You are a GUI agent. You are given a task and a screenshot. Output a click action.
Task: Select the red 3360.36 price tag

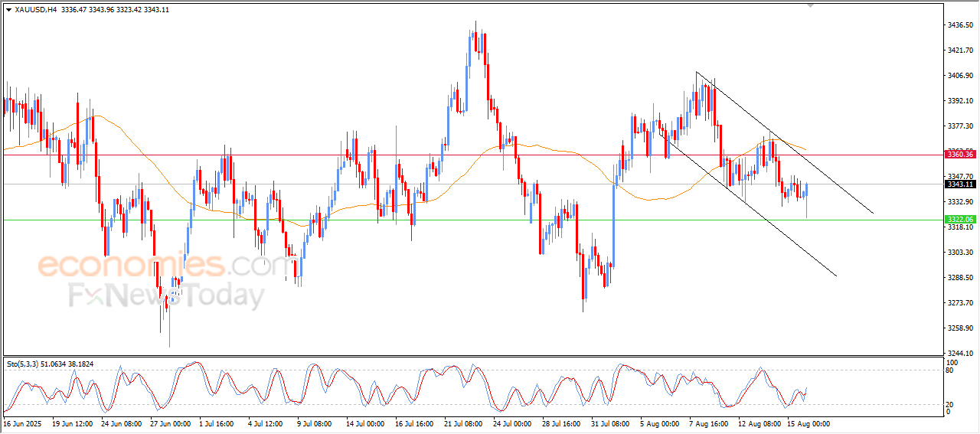(x=959, y=155)
